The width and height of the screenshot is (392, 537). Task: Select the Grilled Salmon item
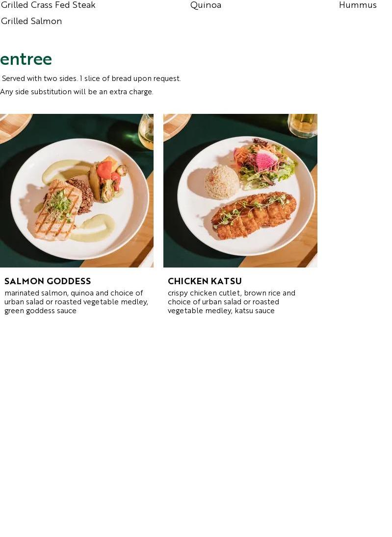[x=31, y=21]
